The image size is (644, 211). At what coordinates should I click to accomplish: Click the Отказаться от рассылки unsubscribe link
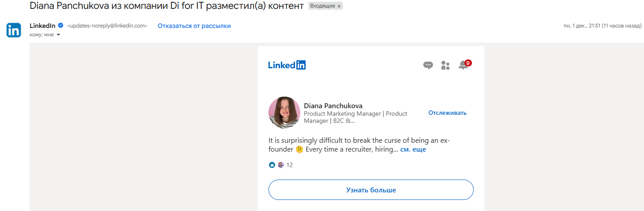tap(194, 26)
